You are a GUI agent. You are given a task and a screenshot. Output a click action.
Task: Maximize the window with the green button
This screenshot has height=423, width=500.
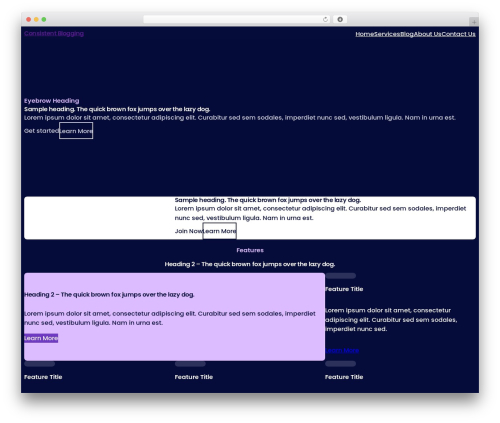(44, 19)
